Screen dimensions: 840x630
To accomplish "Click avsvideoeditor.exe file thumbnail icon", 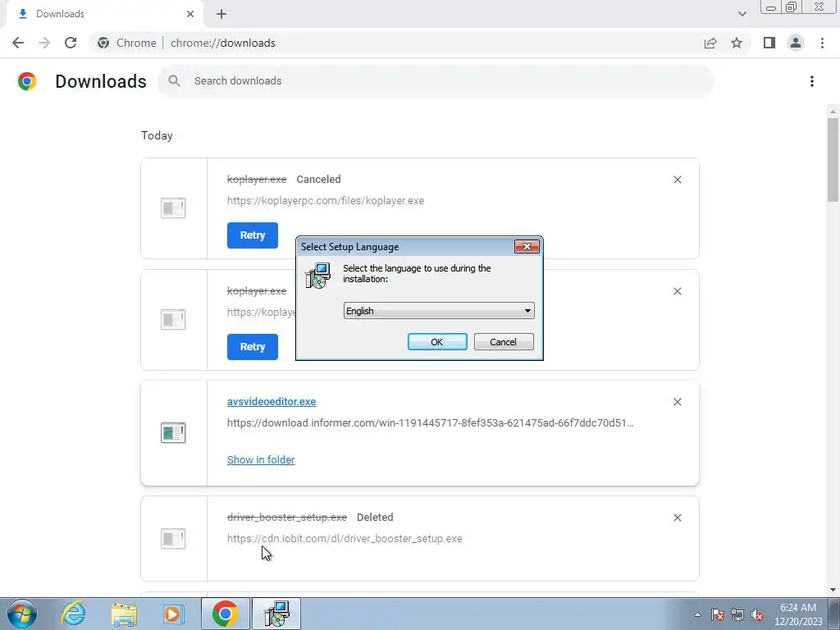I will click(x=173, y=433).
